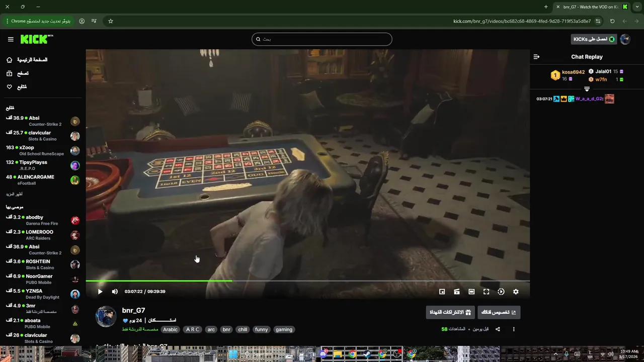Focus the Kick search field
The height and width of the screenshot is (362, 644).
(x=322, y=39)
